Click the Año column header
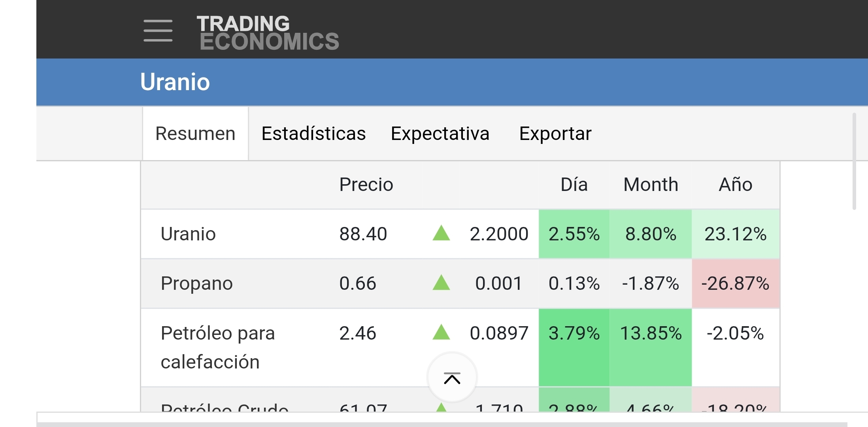 pos(735,185)
